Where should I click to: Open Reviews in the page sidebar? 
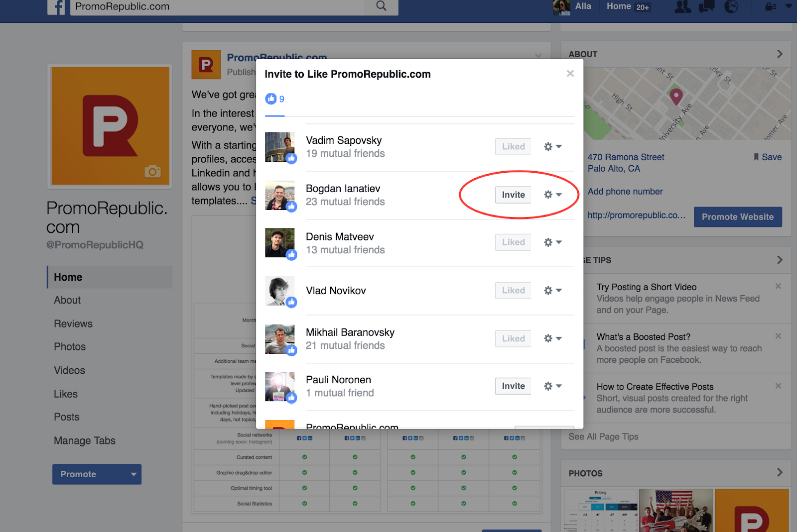coord(73,323)
